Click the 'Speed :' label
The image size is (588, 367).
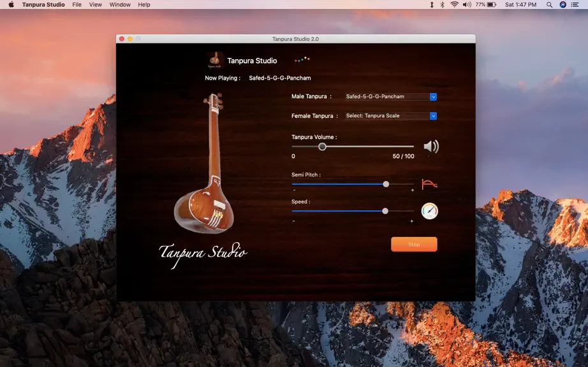click(301, 201)
